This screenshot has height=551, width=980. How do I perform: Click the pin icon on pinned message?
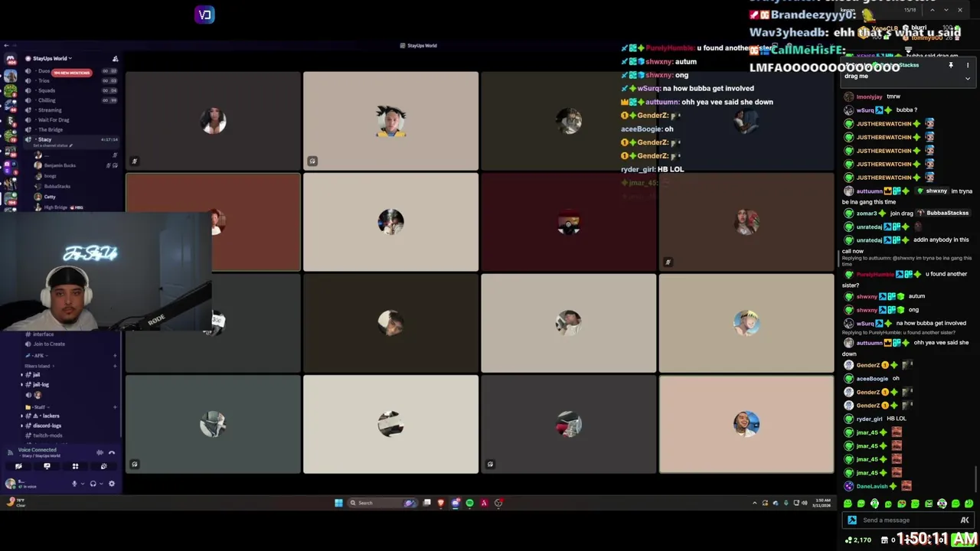click(x=951, y=65)
